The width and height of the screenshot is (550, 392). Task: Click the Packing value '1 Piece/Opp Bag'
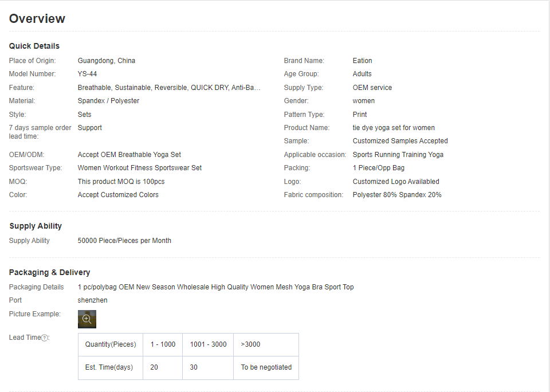click(x=379, y=168)
